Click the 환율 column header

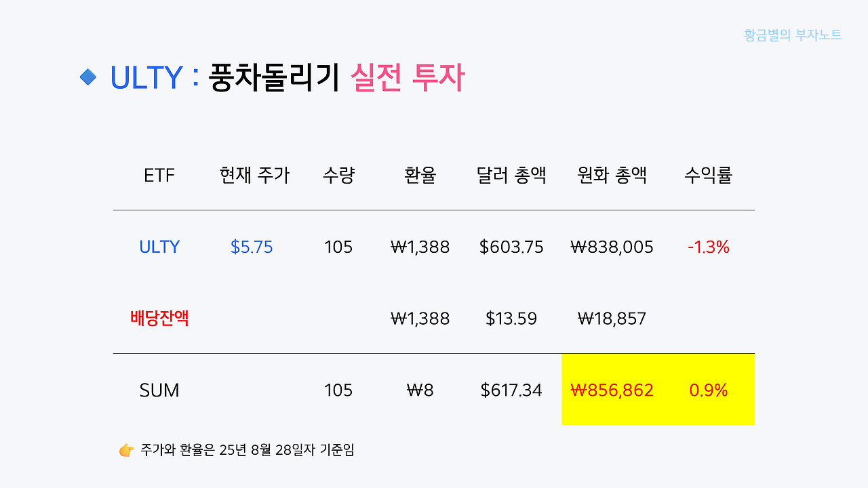pos(420,176)
